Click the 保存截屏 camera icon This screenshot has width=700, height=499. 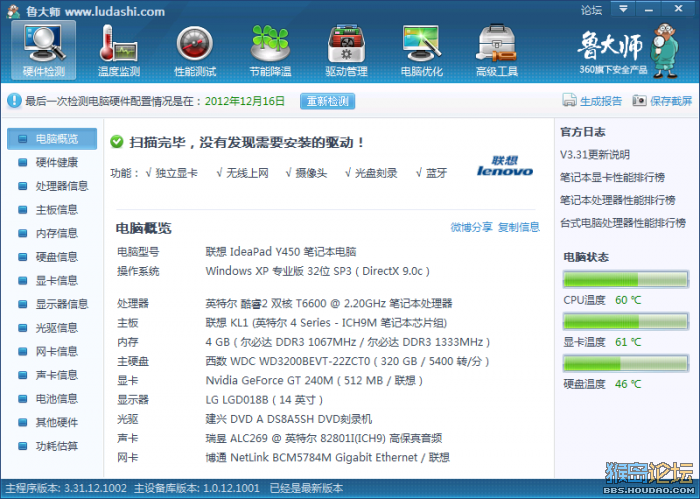(x=639, y=100)
